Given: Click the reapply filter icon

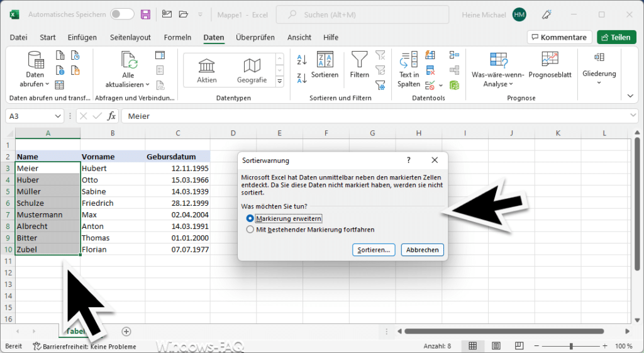Looking at the screenshot, I should [x=380, y=70].
